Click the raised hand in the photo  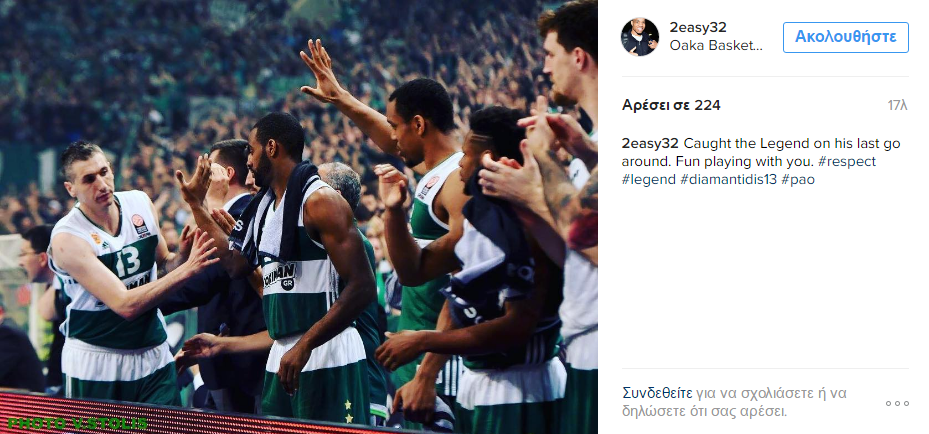(321, 69)
